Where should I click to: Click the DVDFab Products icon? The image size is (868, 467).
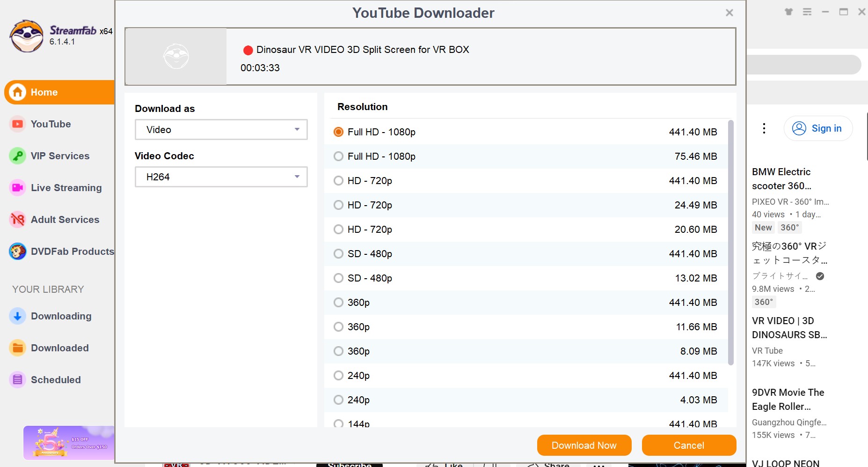click(17, 252)
